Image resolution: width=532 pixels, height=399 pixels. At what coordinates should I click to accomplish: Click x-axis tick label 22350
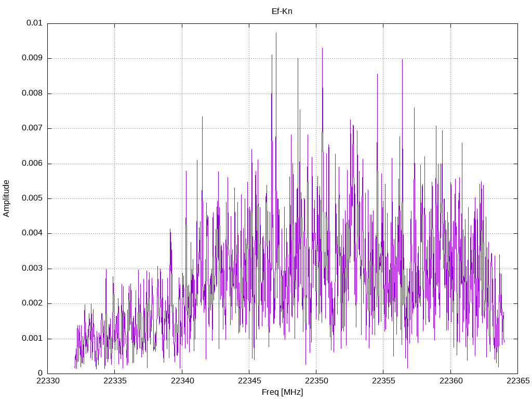click(316, 381)
